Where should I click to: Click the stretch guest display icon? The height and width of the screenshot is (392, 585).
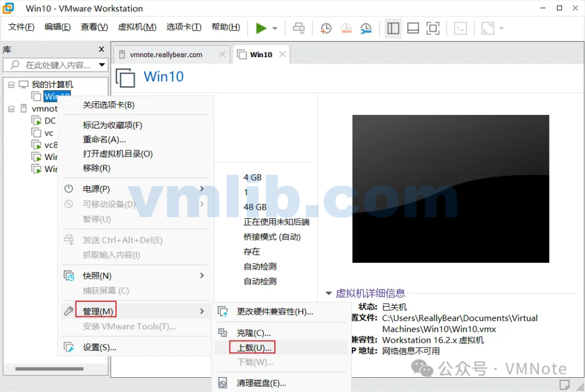coord(488,29)
